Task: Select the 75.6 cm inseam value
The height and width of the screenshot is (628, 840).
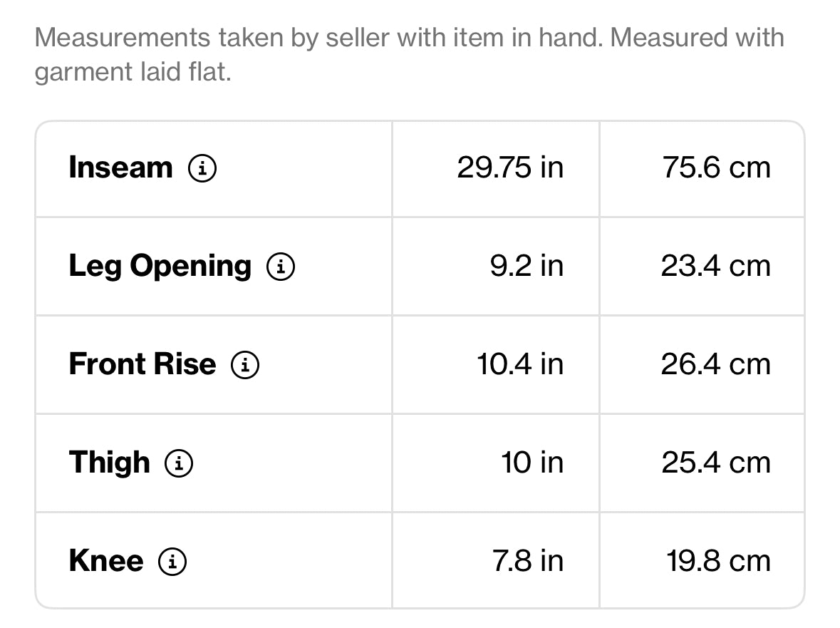Action: (716, 168)
